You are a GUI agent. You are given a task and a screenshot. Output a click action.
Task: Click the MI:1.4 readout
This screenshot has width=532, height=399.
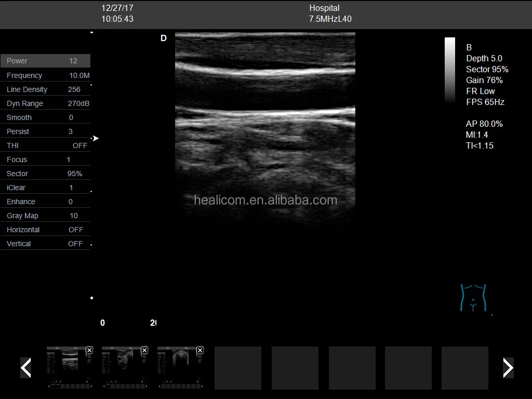click(477, 135)
